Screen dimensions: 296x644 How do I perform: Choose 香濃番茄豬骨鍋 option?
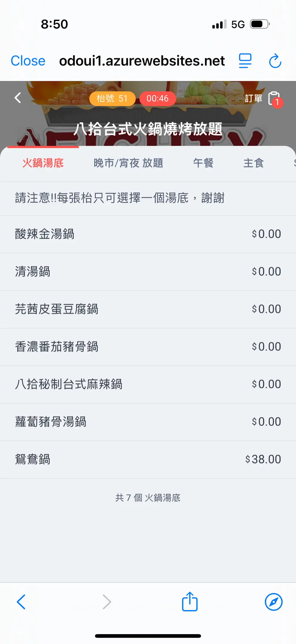point(148,347)
